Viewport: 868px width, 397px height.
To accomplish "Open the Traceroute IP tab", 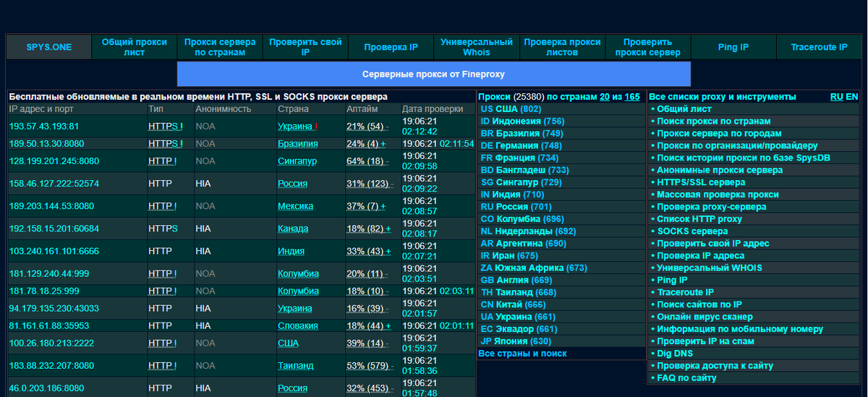I will [x=819, y=47].
